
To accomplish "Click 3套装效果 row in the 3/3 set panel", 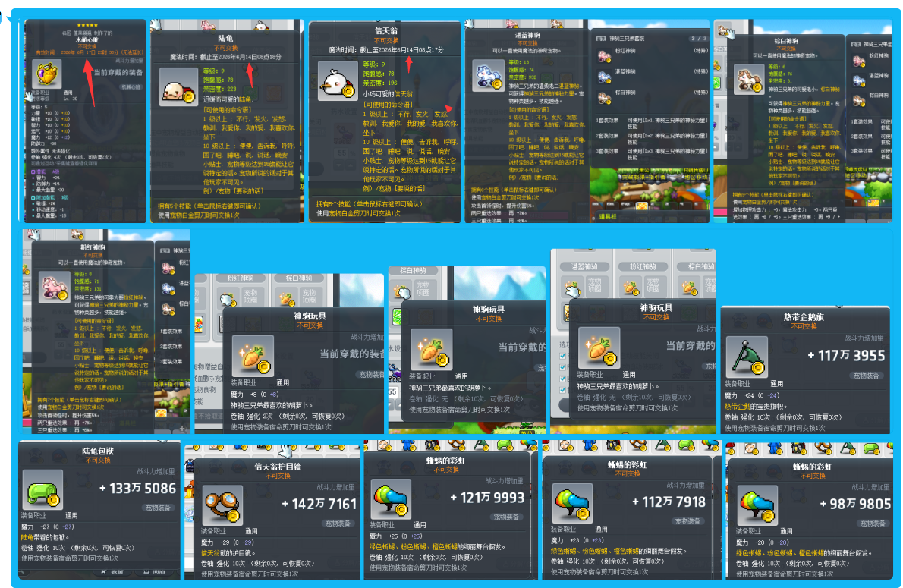I will 652,154.
